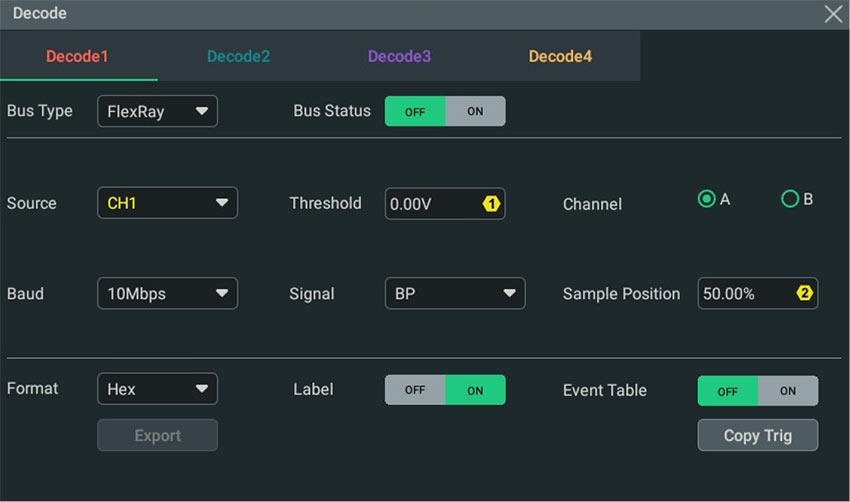Turn Bus Status ON
Screen dimensions: 850x502
point(475,111)
